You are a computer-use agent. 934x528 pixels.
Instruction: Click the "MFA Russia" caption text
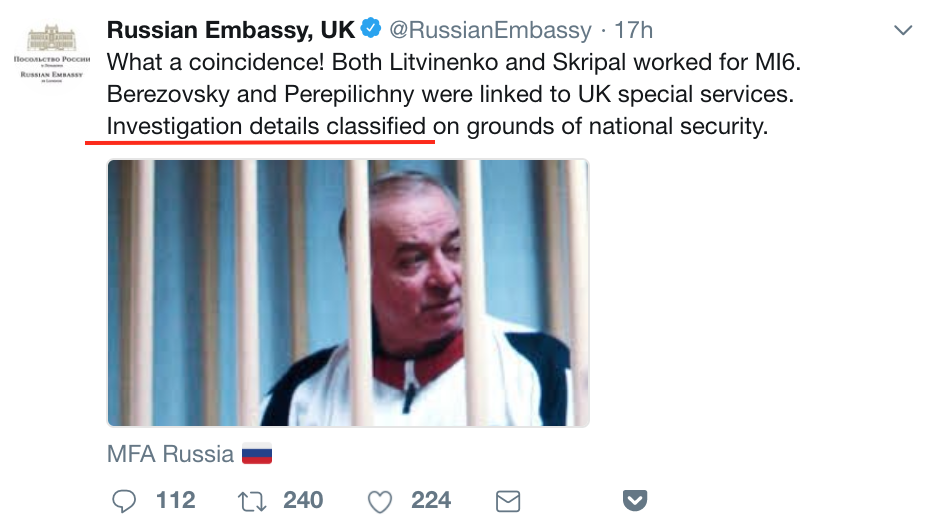pyautogui.click(x=170, y=454)
